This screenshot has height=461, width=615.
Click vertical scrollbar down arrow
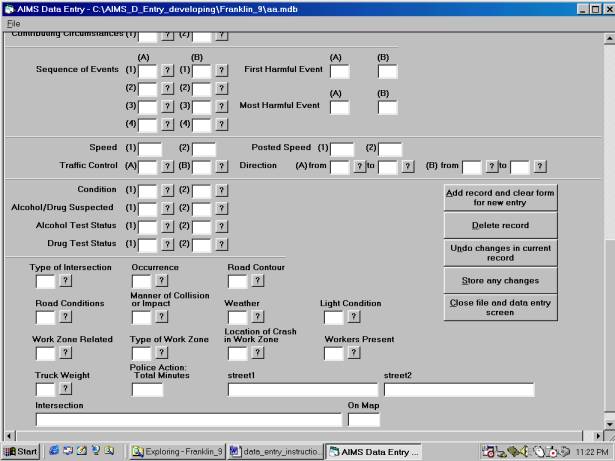click(x=610, y=425)
